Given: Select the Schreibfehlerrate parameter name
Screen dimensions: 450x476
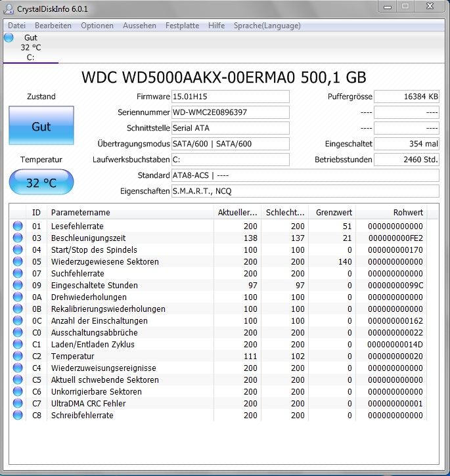Looking at the screenshot, I should 82,416.
